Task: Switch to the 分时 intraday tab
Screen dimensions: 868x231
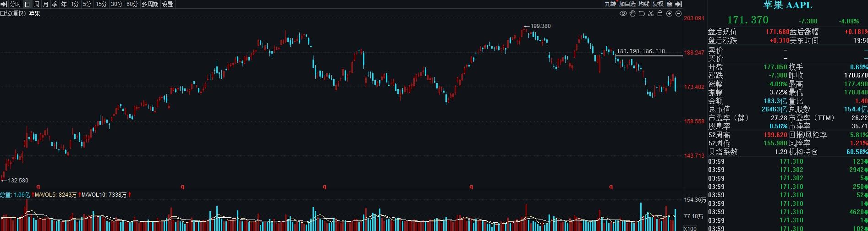Action: (15, 4)
